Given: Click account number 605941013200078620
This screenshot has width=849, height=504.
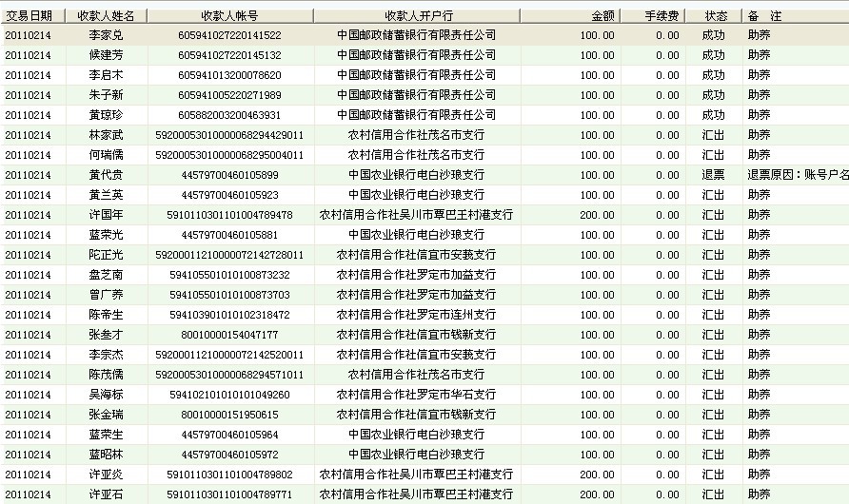Looking at the screenshot, I should 229,76.
